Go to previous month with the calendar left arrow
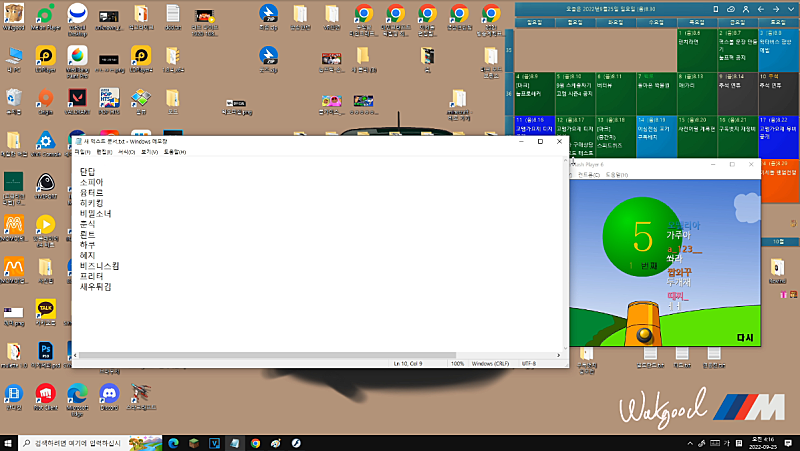800x451 pixels. click(761, 9)
